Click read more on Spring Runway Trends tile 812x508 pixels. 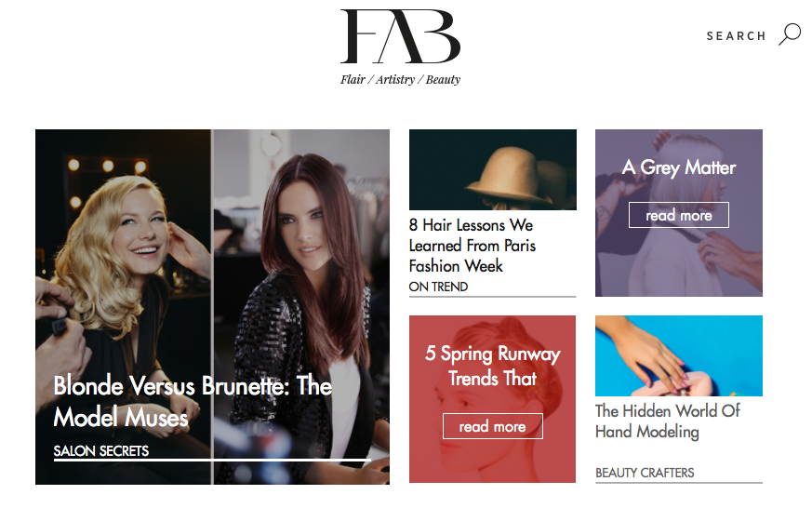click(x=492, y=426)
